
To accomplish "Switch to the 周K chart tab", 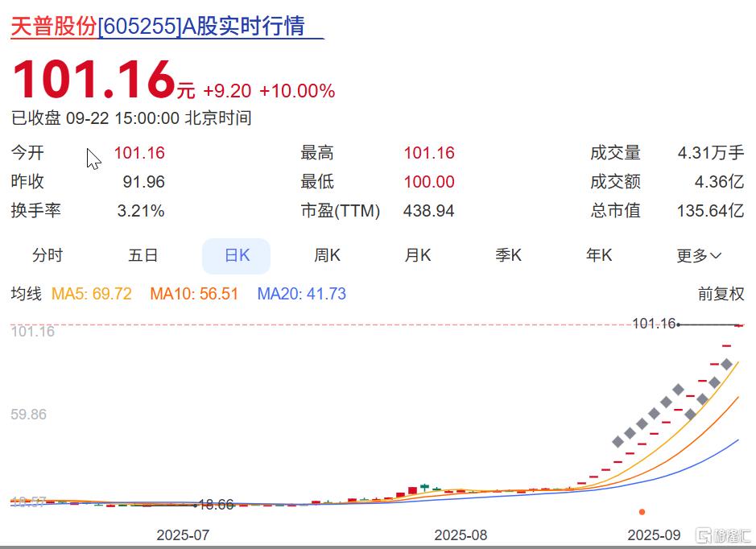I will pyautogui.click(x=328, y=255).
